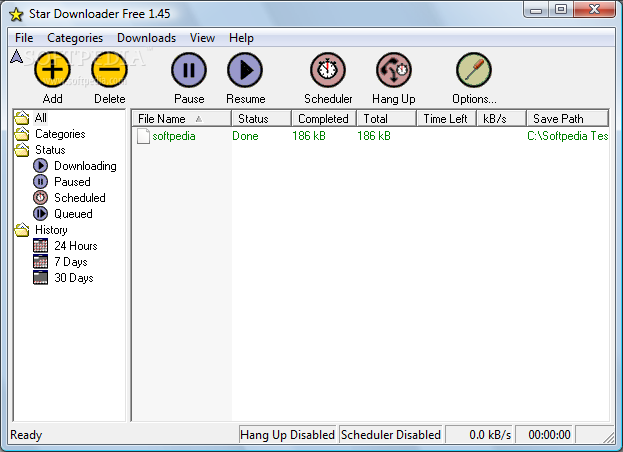This screenshot has width=623, height=452.
Task: Click the Save Path column header
Action: point(558,119)
